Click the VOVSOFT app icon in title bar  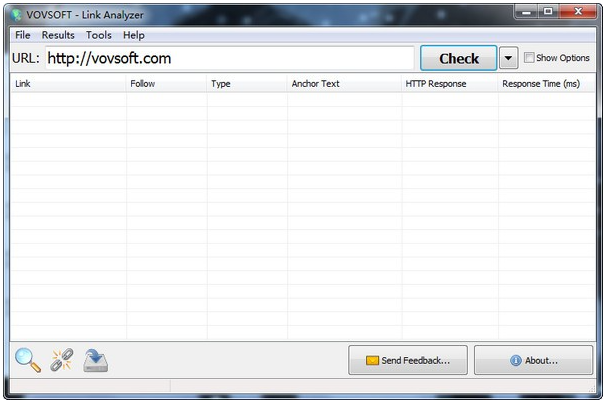pyautogui.click(x=17, y=15)
